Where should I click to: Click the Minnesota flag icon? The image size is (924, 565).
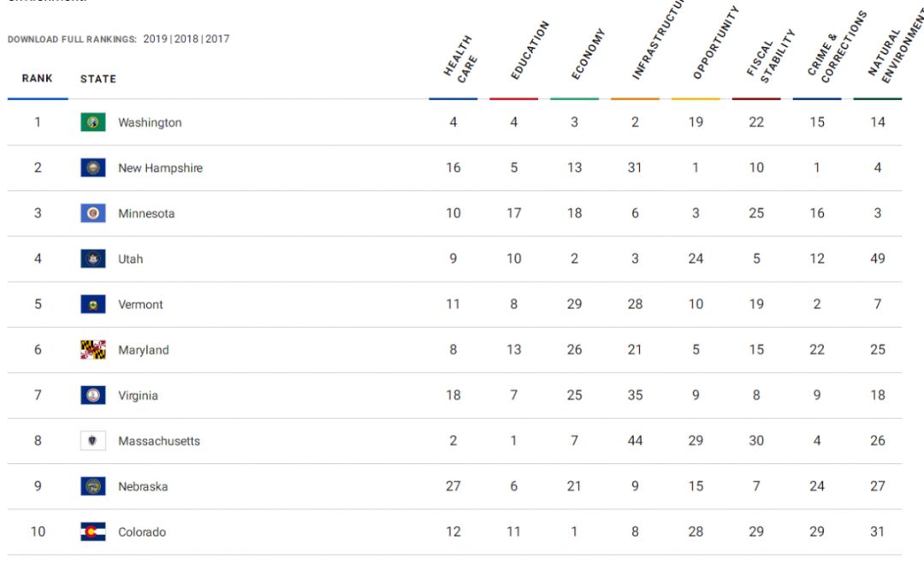point(93,213)
